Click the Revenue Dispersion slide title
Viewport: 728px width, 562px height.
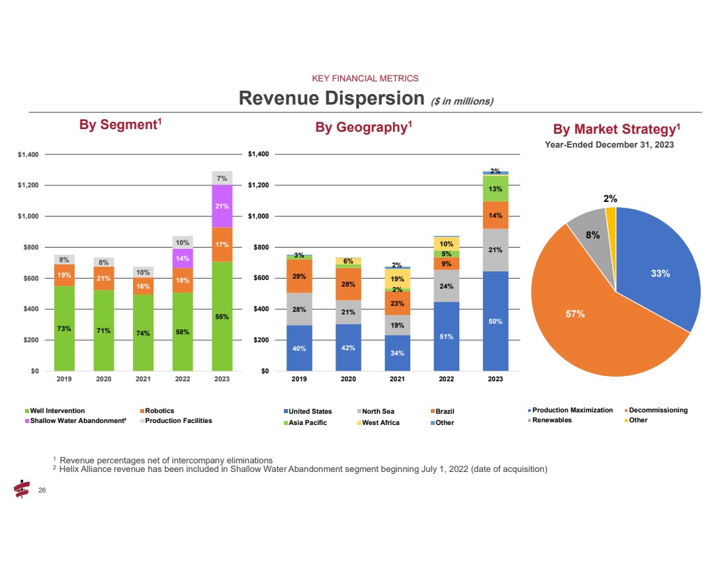pos(331,99)
